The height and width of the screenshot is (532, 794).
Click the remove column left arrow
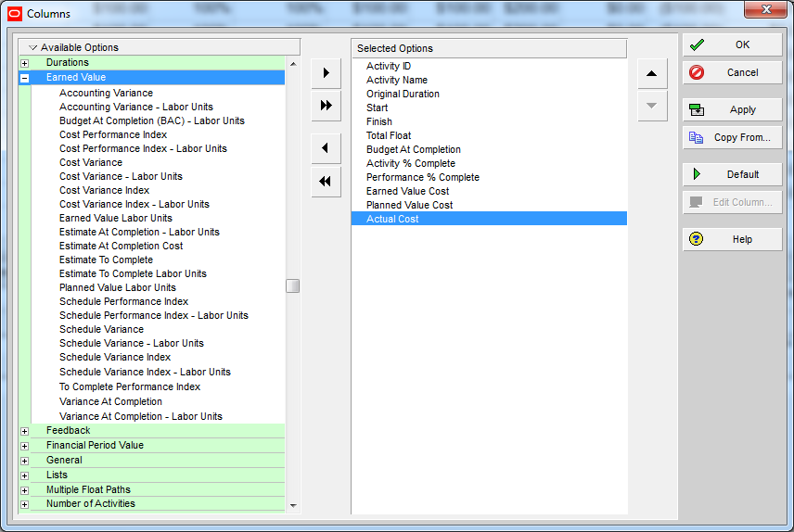click(326, 148)
